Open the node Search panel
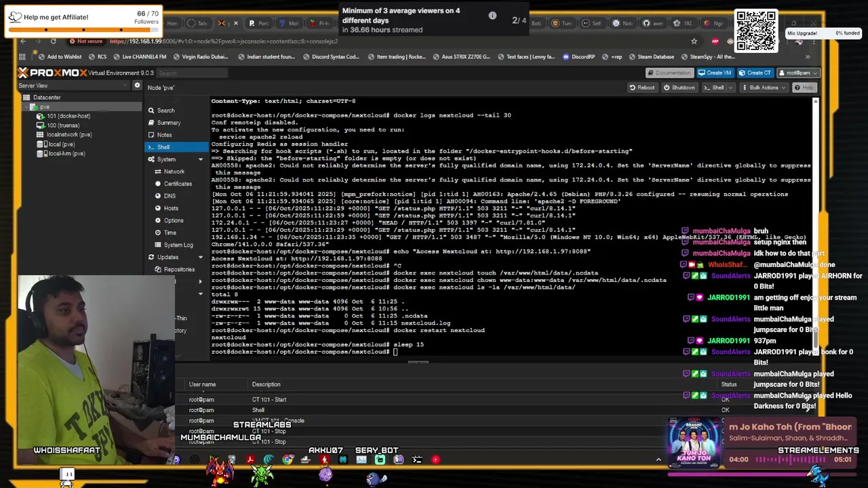 coord(165,110)
